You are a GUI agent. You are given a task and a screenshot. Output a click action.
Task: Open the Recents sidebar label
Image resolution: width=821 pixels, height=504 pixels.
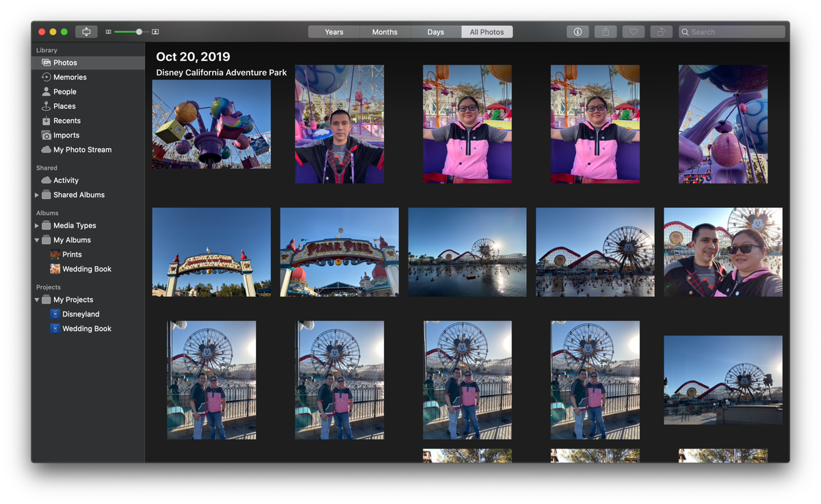click(x=67, y=120)
